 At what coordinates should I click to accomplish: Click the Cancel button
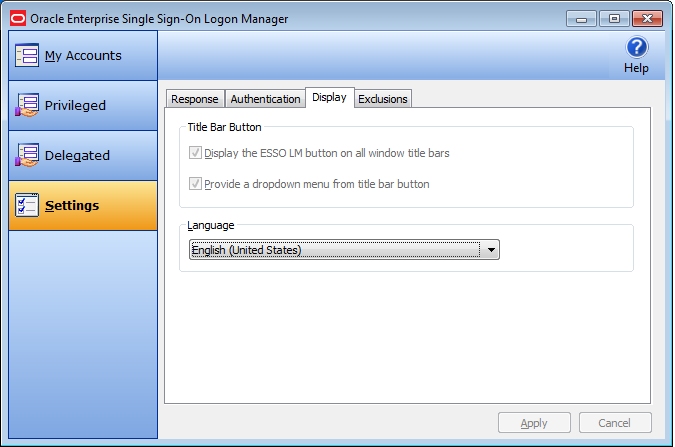point(615,423)
